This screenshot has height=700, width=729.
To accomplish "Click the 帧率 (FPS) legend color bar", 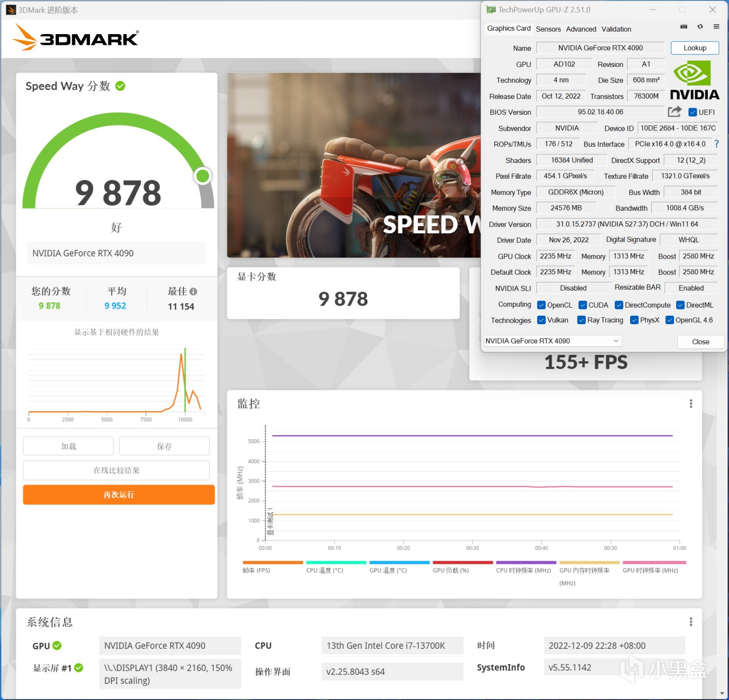I will point(273,563).
